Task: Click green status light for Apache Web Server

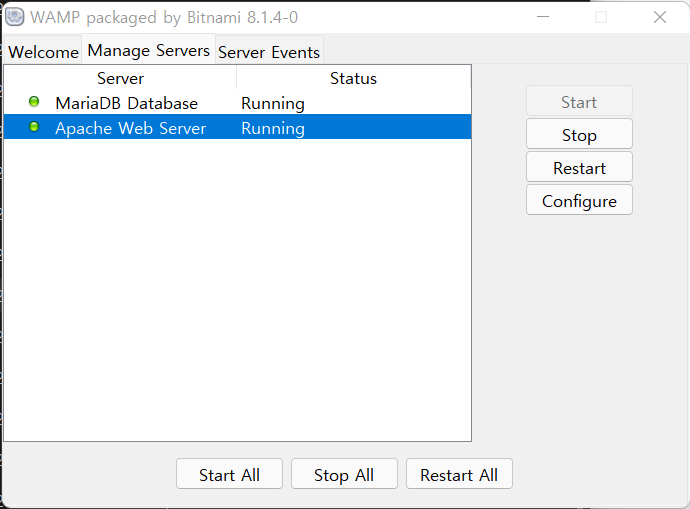Action: coord(34,127)
